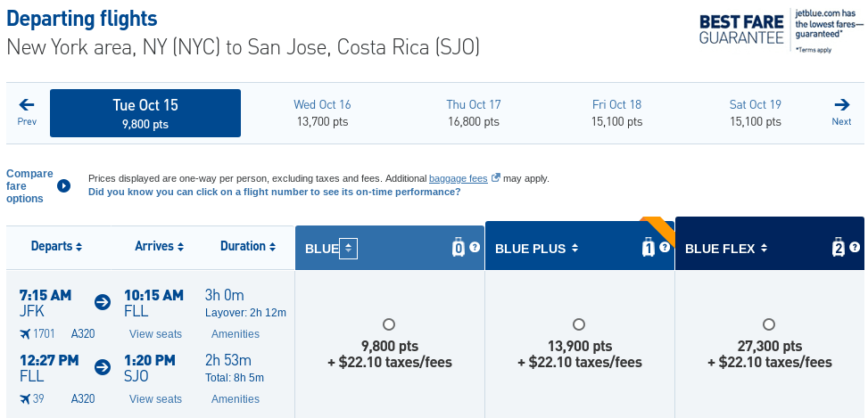
Task: Click the JFK to FLL arrow icon
Action: (x=103, y=302)
